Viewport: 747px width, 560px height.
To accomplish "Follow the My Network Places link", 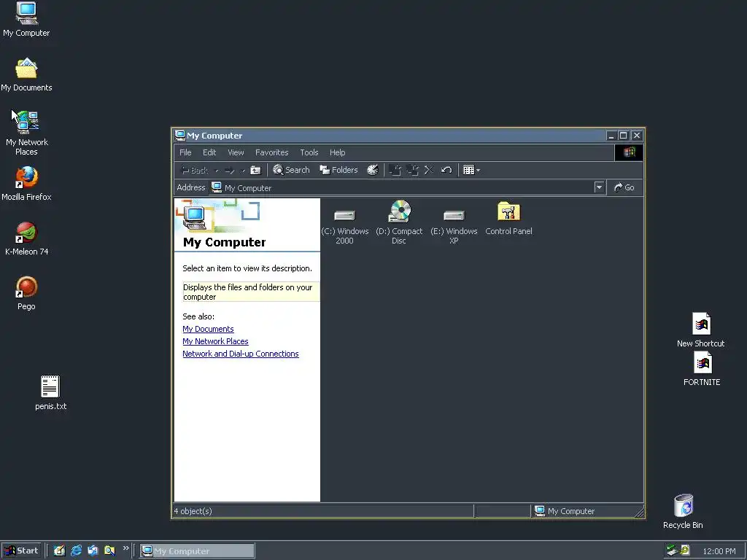I will 215,341.
